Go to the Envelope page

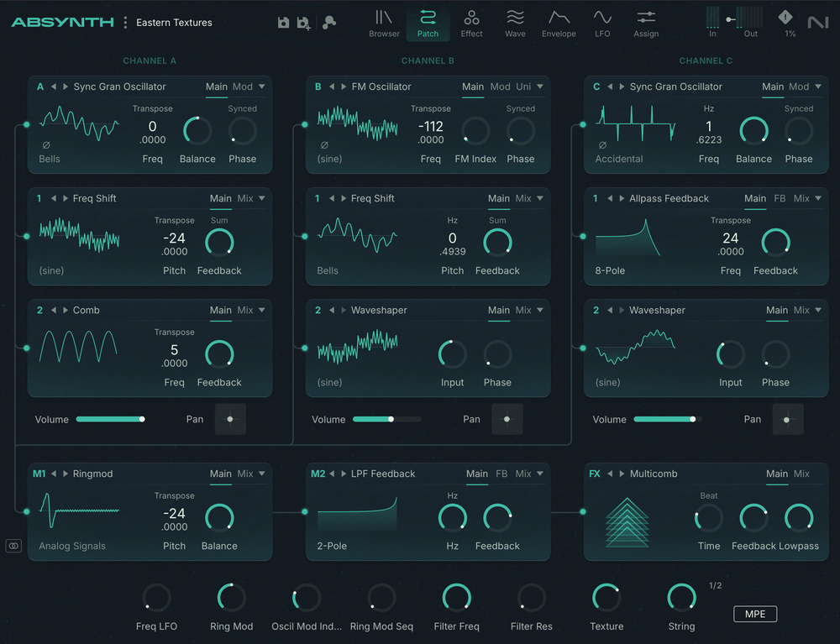pyautogui.click(x=559, y=24)
